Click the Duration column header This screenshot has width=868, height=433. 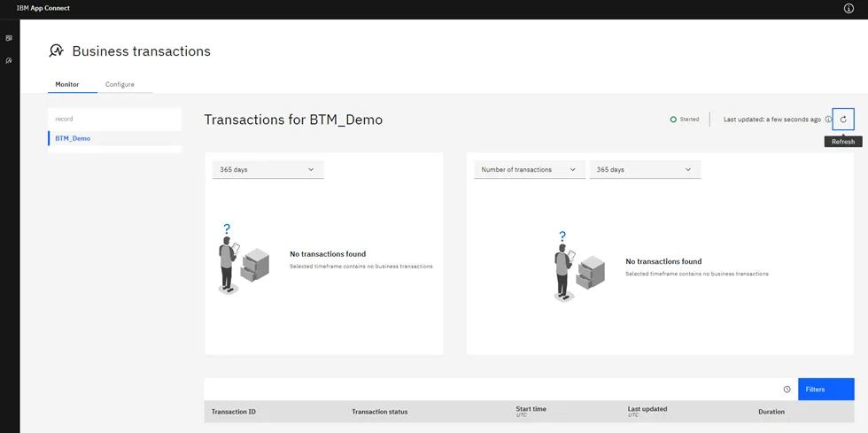coord(771,412)
